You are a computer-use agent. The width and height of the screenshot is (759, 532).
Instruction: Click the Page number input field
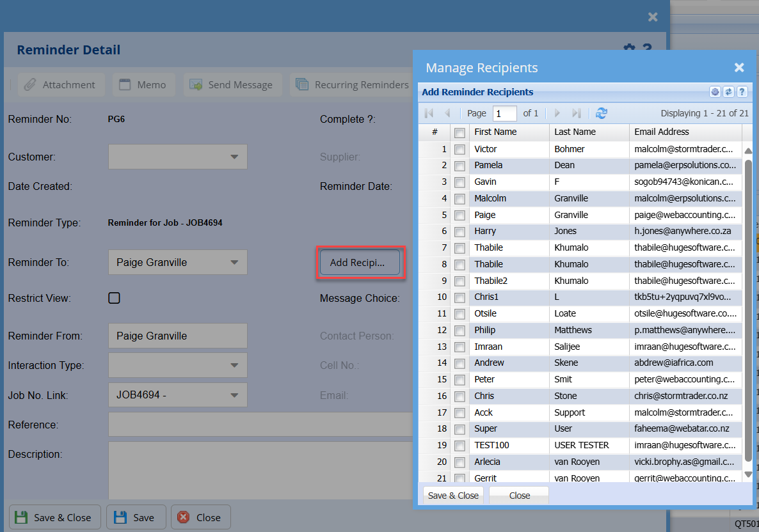coord(504,113)
